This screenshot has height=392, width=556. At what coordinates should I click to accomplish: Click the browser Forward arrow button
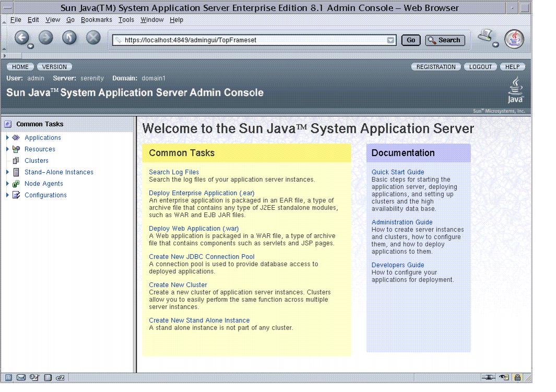(x=45, y=38)
